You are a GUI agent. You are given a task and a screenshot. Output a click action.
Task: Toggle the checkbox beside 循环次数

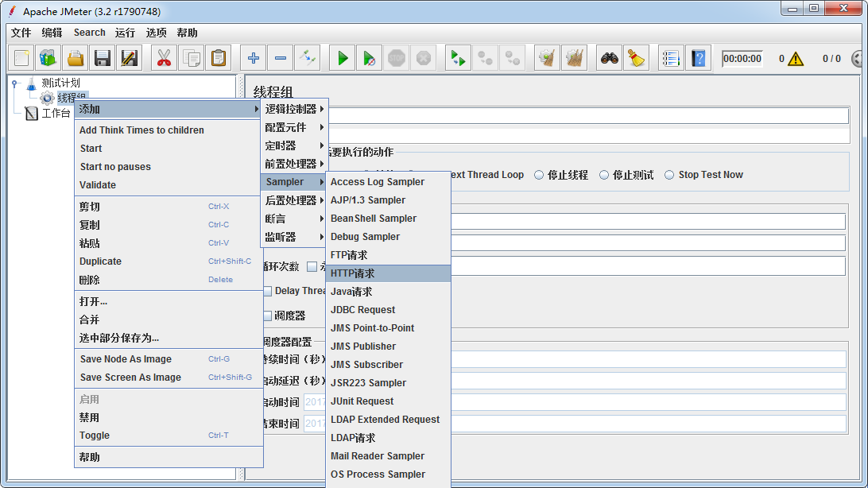coord(312,267)
